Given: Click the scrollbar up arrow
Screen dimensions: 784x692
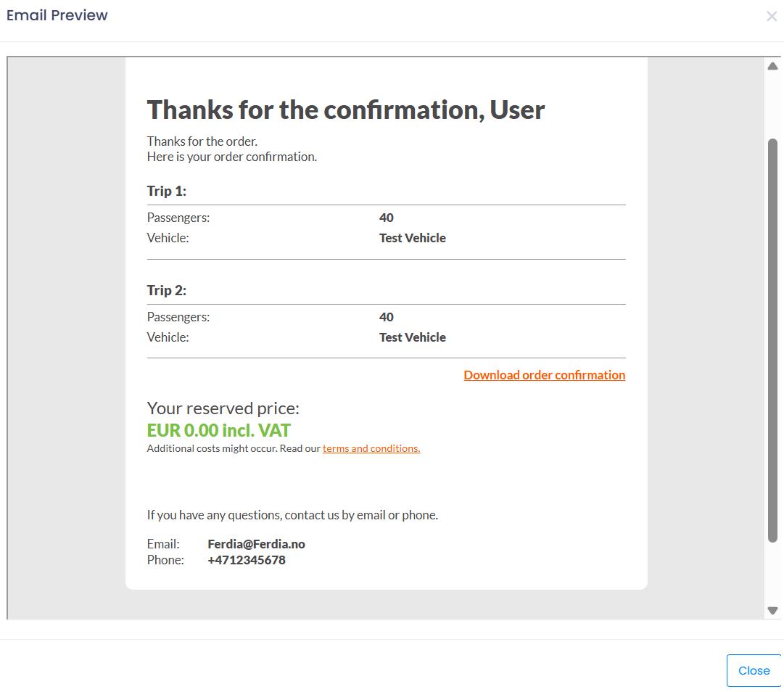Looking at the screenshot, I should (772, 67).
